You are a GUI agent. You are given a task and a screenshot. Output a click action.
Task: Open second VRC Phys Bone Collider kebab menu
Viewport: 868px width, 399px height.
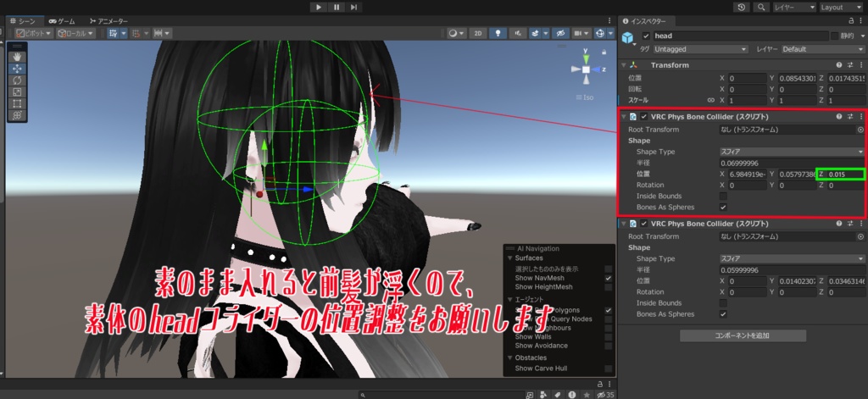[x=861, y=224]
